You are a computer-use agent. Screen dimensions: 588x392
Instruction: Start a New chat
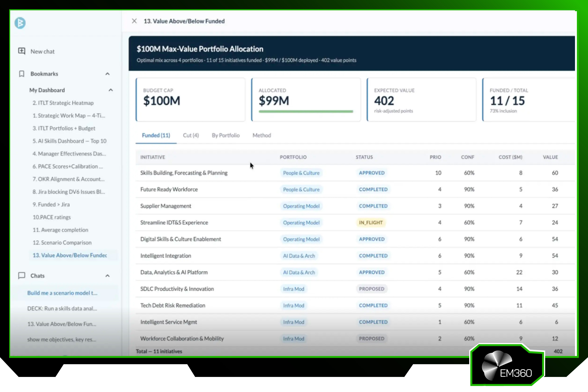(42, 51)
